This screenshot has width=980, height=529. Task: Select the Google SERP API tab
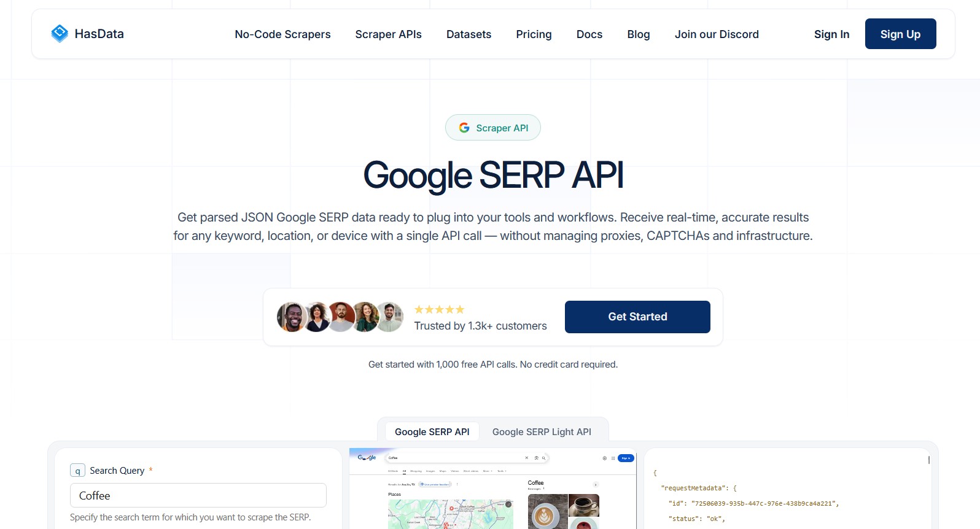[x=432, y=432]
